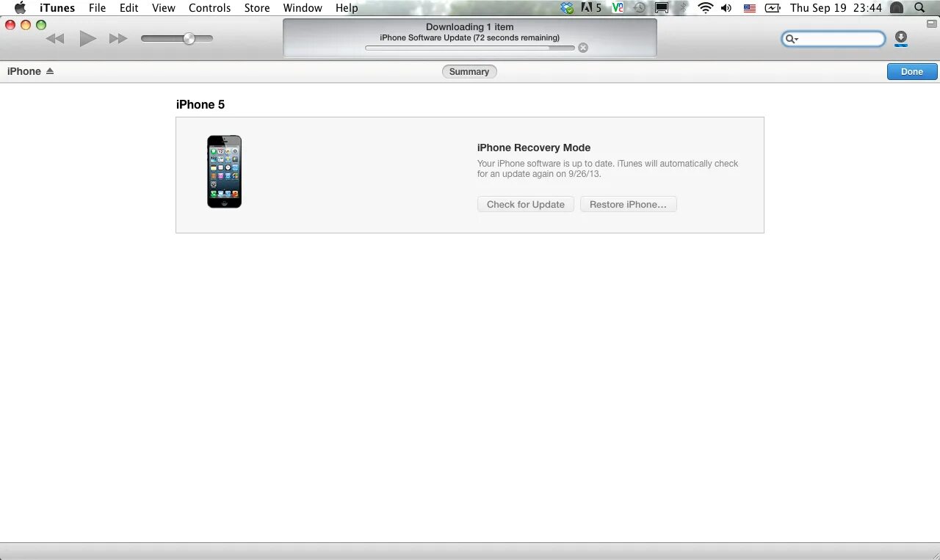Click the green zoom window button
Image resolution: width=940 pixels, height=560 pixels.
pyautogui.click(x=41, y=25)
